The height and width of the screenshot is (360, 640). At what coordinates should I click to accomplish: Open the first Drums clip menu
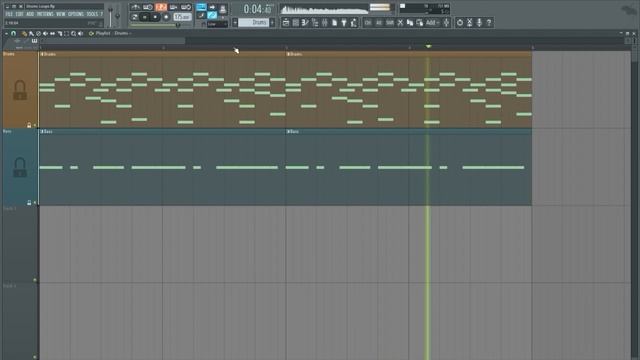pyautogui.click(x=42, y=54)
